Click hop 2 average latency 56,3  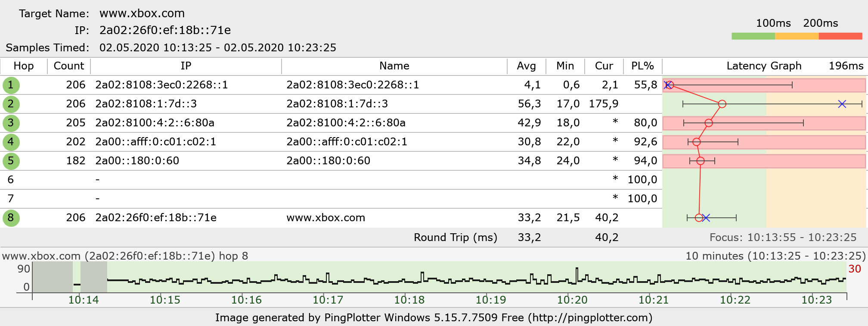point(529,104)
